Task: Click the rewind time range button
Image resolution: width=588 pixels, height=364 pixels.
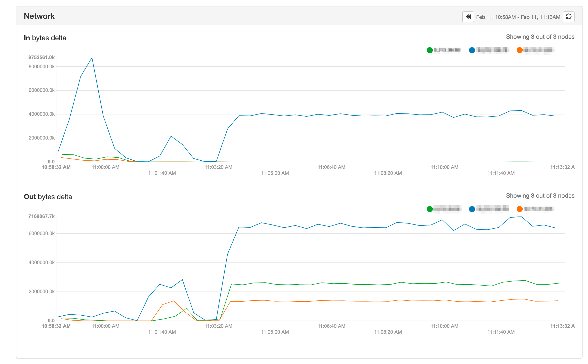Action: pyautogui.click(x=468, y=17)
